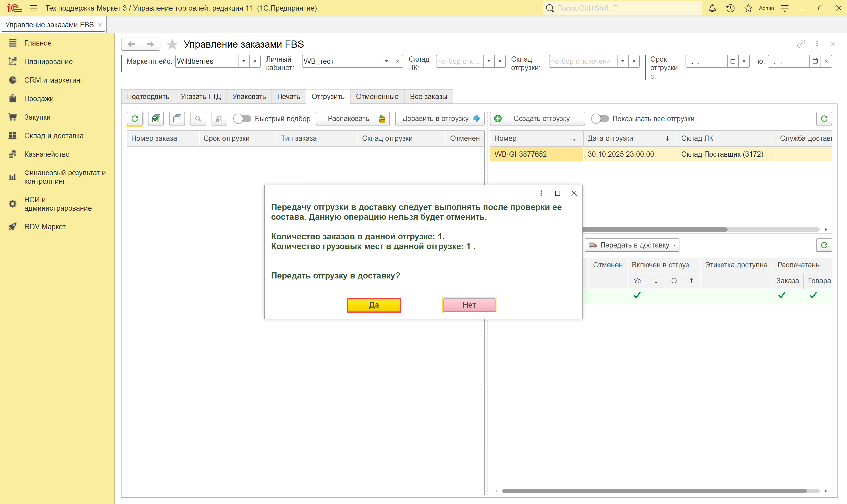Open the history clock icon

730,8
